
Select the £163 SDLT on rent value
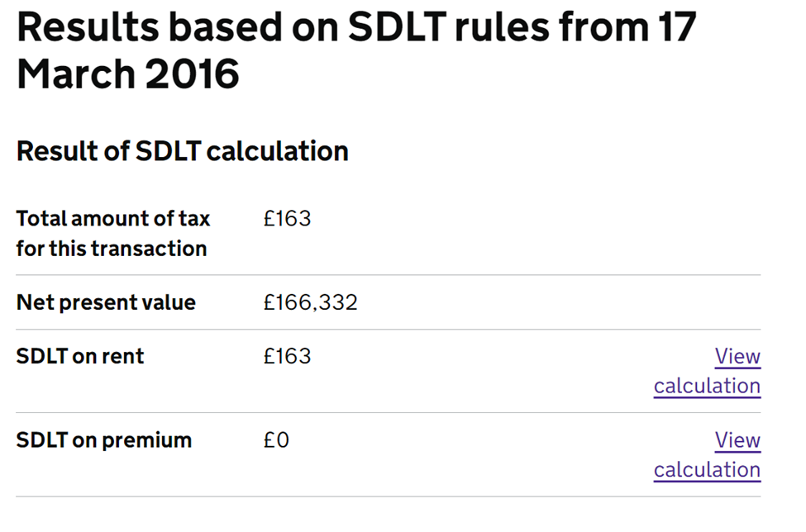[x=286, y=356]
